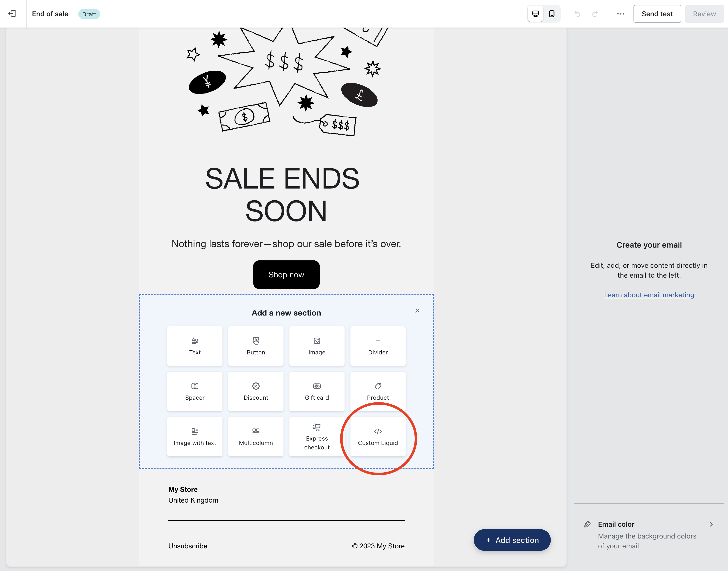Add a Gift card section

point(317,391)
